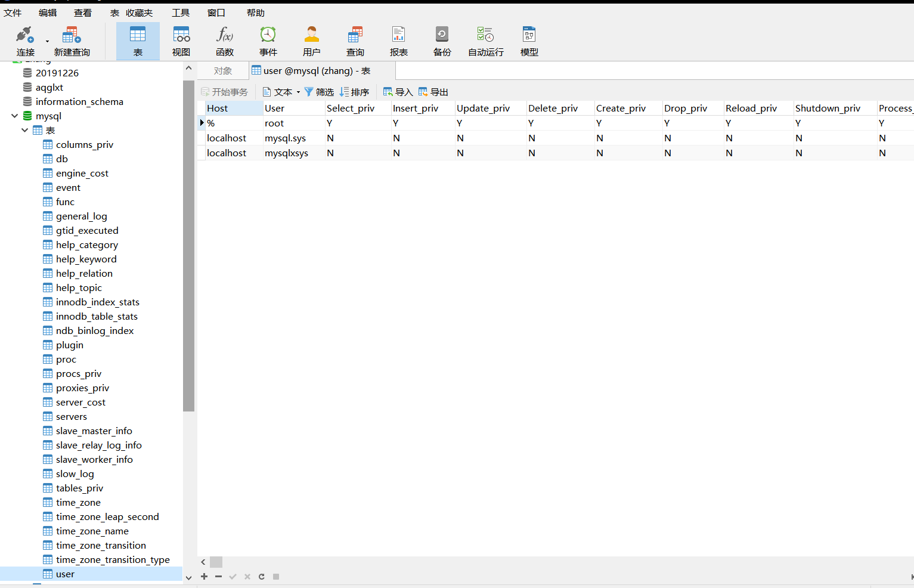Open the Edit (编辑) menu
This screenshot has width=914, height=588.
point(48,13)
